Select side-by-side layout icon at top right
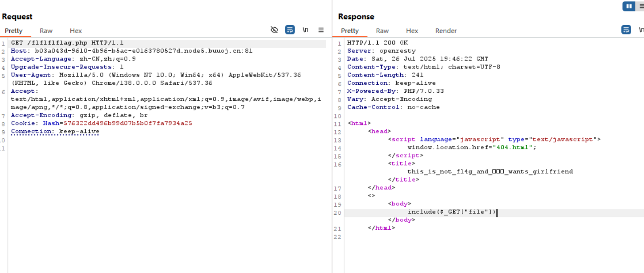This screenshot has height=273, width=644. tap(629, 6)
